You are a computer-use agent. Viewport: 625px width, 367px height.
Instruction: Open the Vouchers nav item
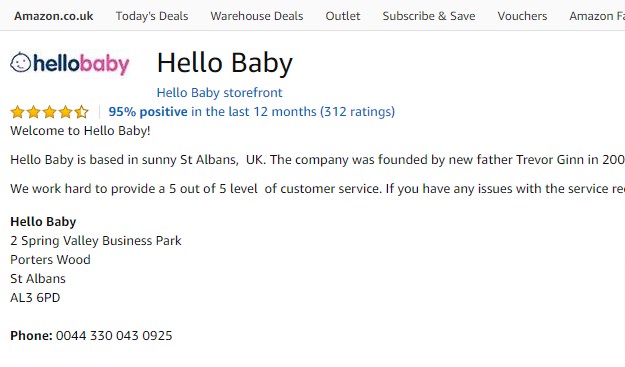pos(522,16)
